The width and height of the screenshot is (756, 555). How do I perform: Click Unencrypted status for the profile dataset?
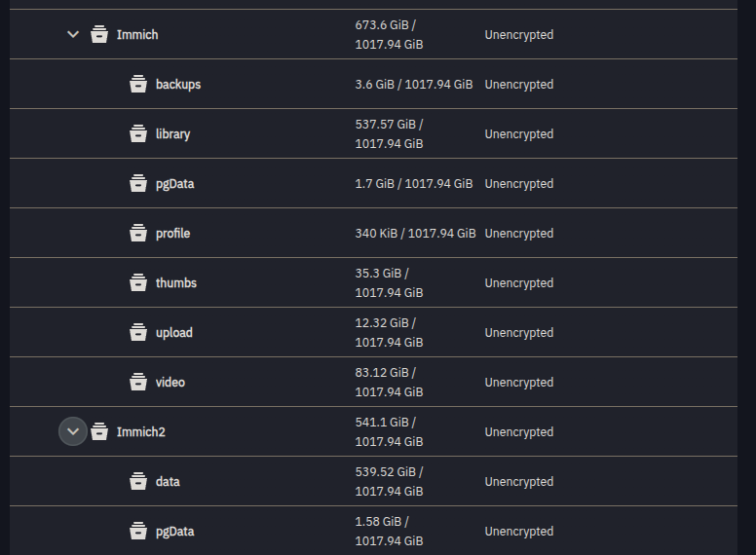tap(518, 234)
